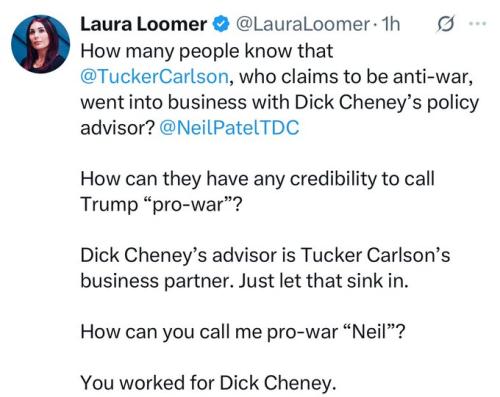Open the Grok explain-post icon
Viewport: 500px width, 397px height.
click(x=445, y=25)
